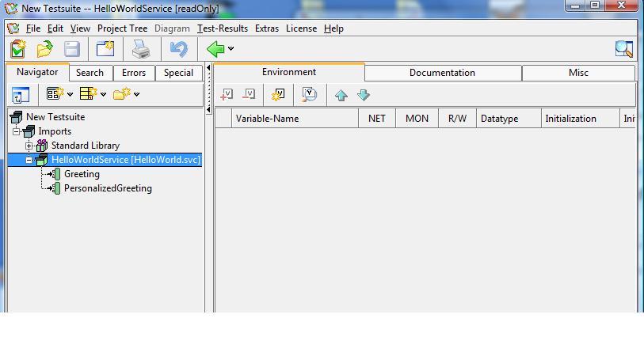Collapse the Imports tree node
Image resolution: width=644 pixels, height=356 pixels.
17,131
